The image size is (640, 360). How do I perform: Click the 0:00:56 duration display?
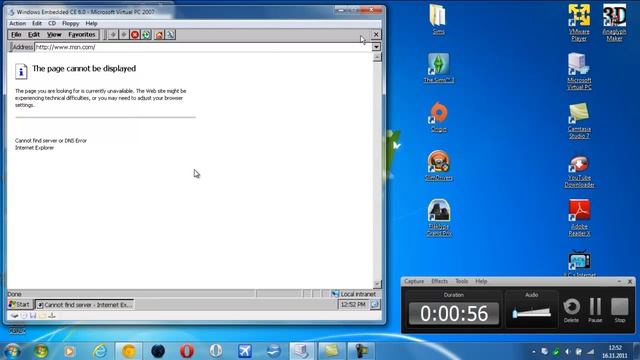(x=454, y=313)
